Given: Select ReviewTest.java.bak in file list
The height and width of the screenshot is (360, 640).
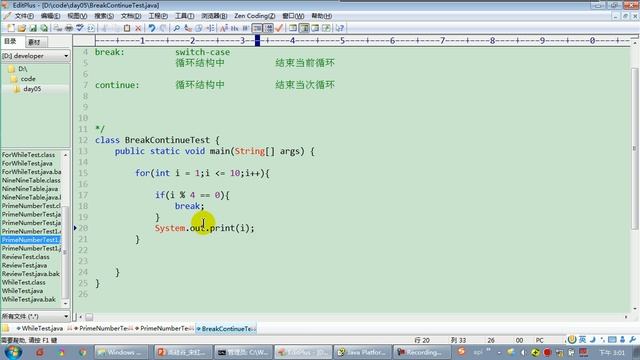Looking at the screenshot, I should [31, 274].
